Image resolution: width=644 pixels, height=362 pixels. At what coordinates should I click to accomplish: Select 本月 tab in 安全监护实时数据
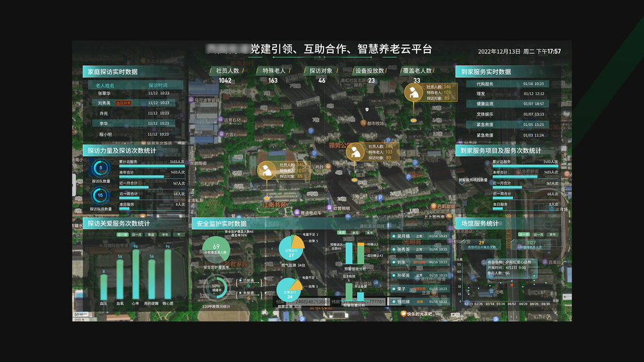point(355,233)
